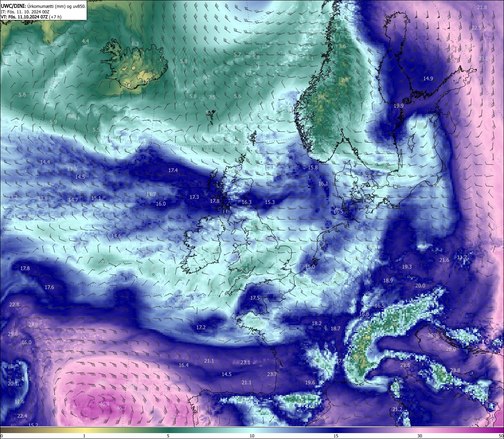Image resolution: width=504 pixels, height=439 pixels.
Task: Click the 15 tick on color scale
Action: (336, 436)
